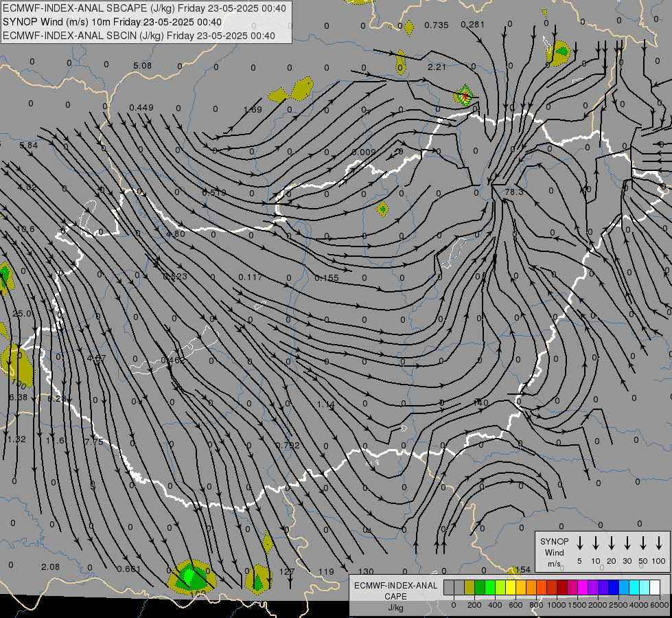Click the small green diamond CAPE patch mid-map
Image resolution: width=672 pixels, height=618 pixels.
382,209
